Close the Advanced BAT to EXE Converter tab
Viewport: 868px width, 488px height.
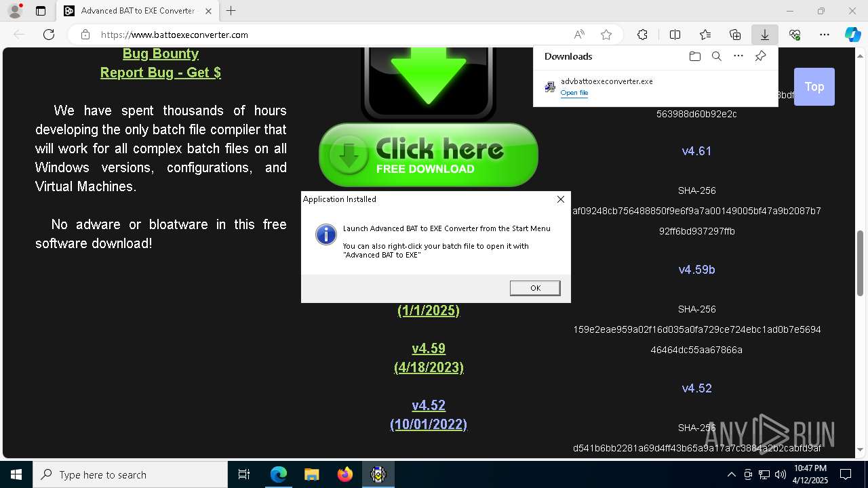[x=208, y=11]
